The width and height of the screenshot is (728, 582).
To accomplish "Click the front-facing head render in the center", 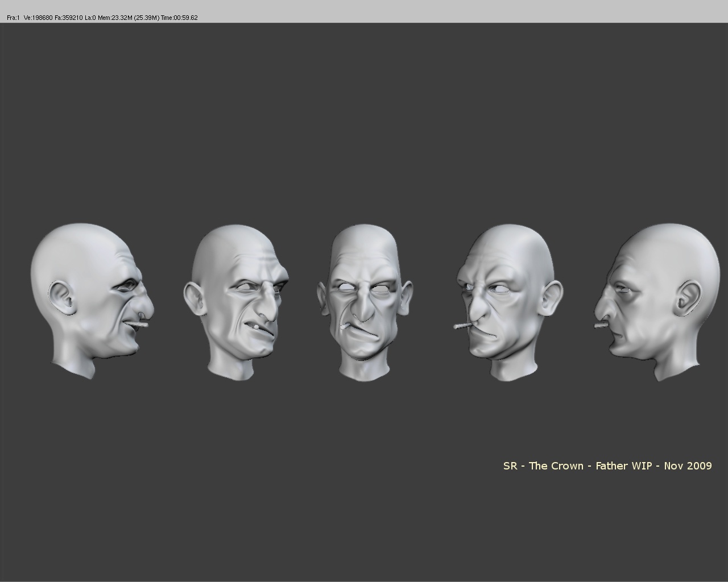I will (364, 302).
